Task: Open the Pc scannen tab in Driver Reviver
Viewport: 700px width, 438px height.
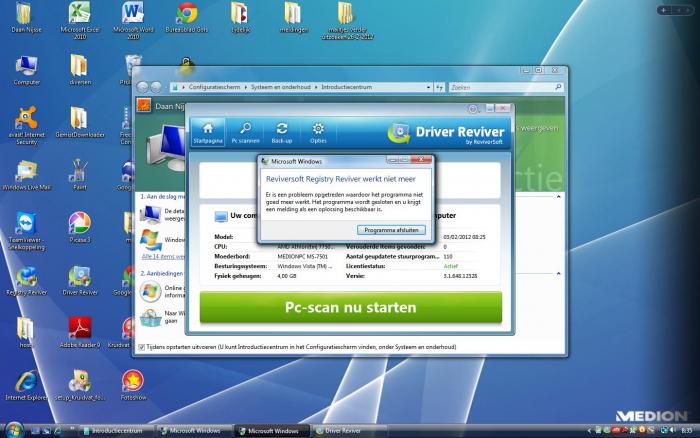Action: click(245, 133)
